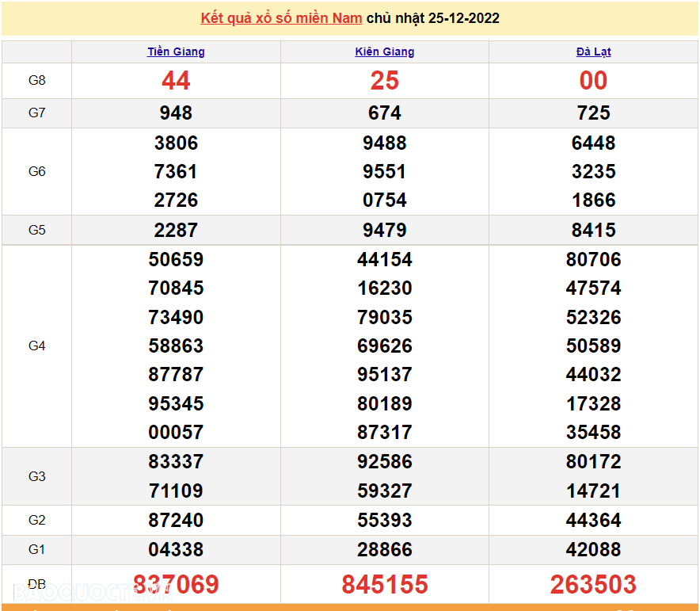
Task: Click Đà Lạt G8 number 00
Action: coord(593,81)
